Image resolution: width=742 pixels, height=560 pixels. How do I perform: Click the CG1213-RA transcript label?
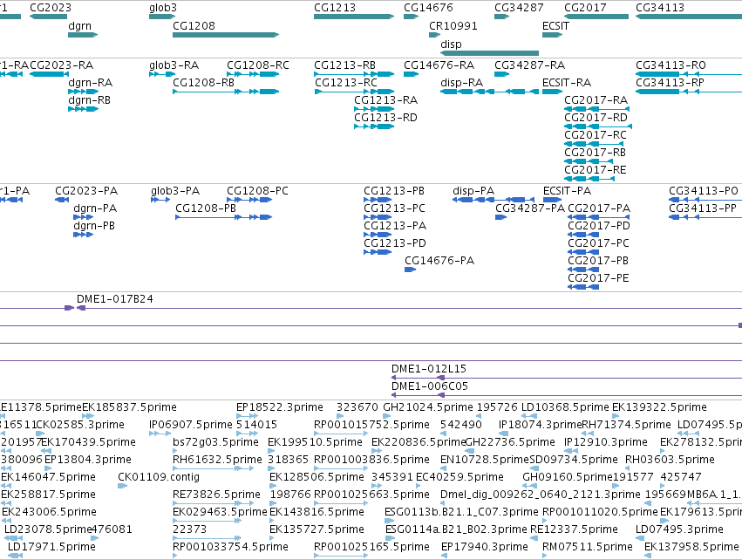tap(385, 100)
